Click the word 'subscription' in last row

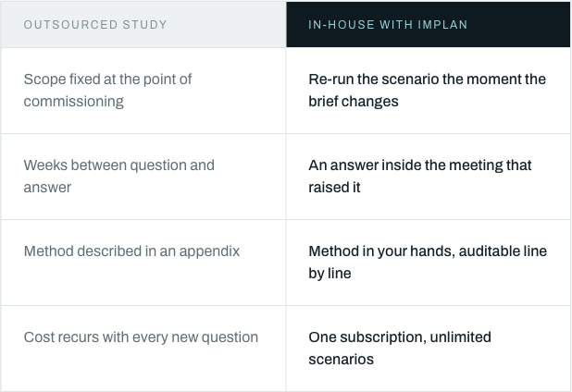coord(382,337)
